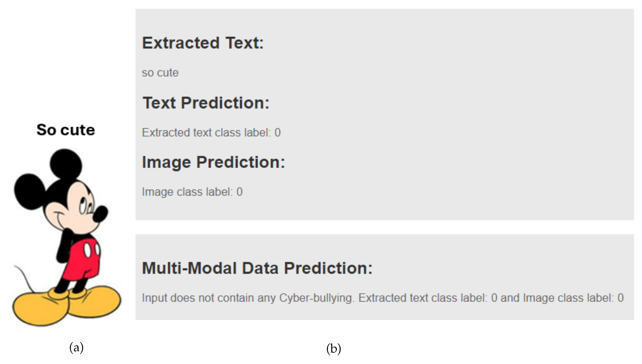Click the extracted 'so cute' text

(160, 73)
